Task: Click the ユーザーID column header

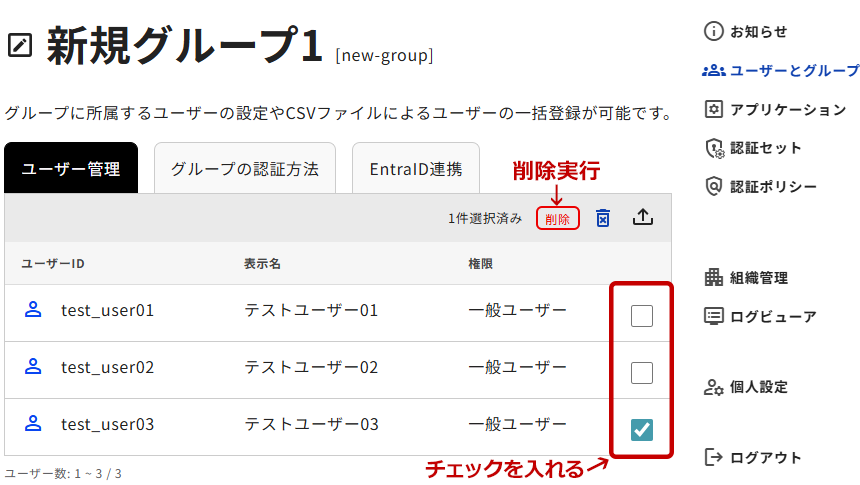Action: [53, 264]
